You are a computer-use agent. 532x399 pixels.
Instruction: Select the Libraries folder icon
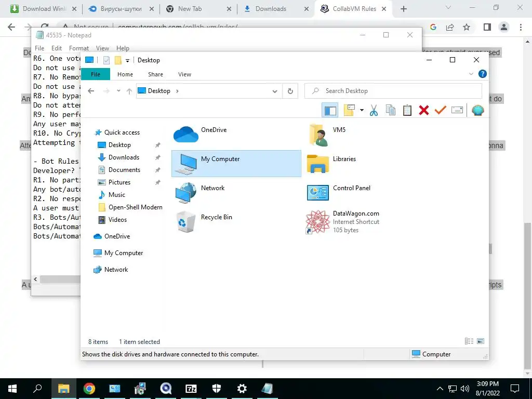318,164
